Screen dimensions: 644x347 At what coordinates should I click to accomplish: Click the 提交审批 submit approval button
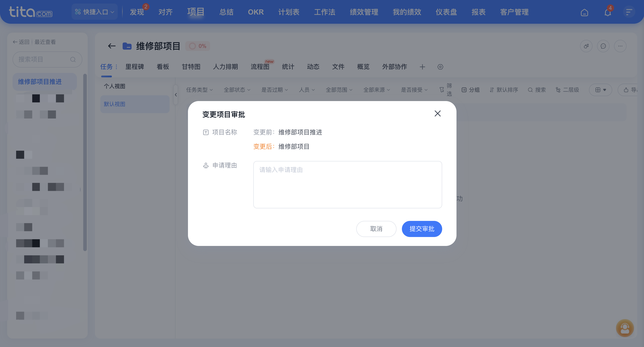point(422,229)
